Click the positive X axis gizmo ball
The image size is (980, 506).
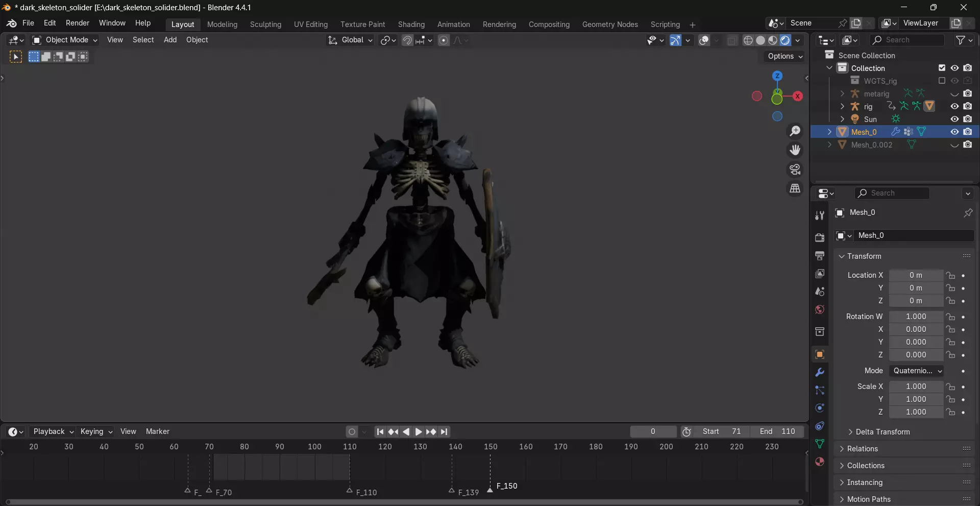[x=798, y=96]
